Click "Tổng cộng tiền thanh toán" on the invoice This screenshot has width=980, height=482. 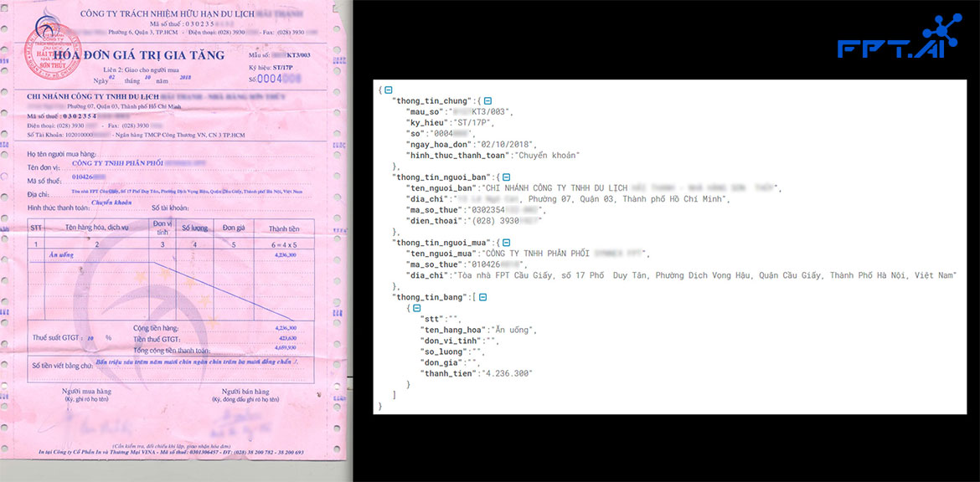(171, 351)
